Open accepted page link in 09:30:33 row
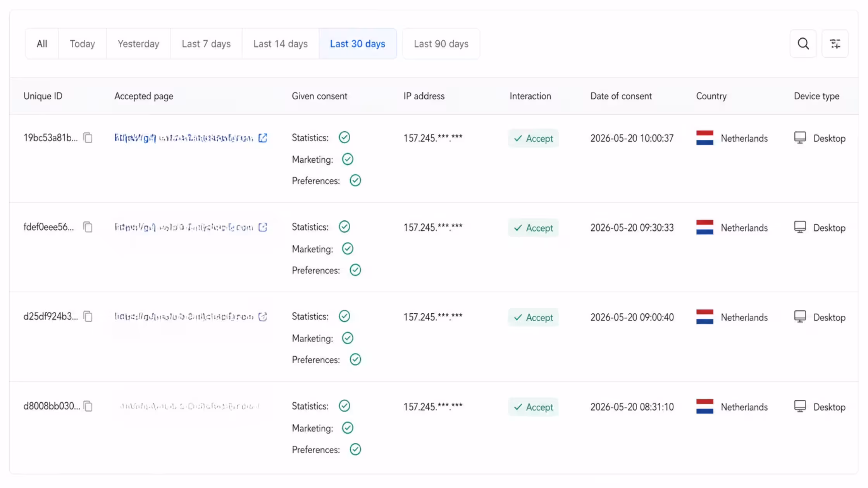 184,227
